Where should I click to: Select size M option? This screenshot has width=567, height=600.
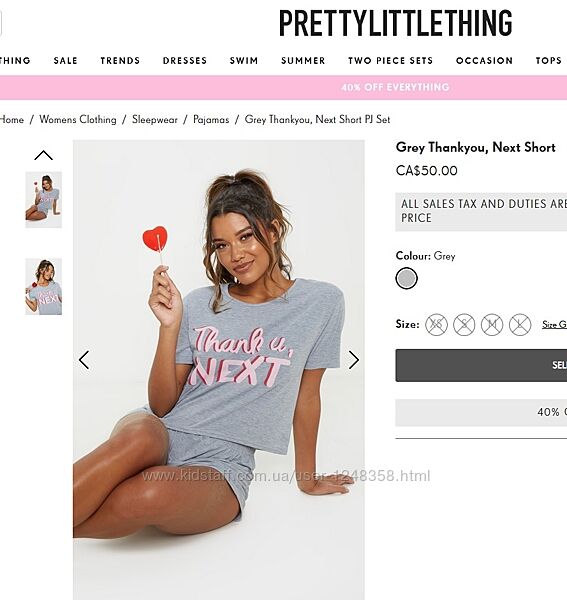point(492,324)
